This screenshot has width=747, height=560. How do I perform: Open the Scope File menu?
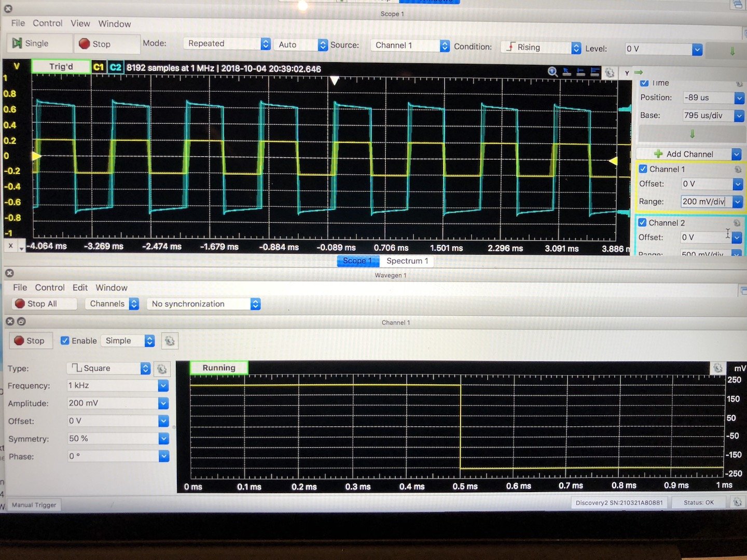point(18,23)
